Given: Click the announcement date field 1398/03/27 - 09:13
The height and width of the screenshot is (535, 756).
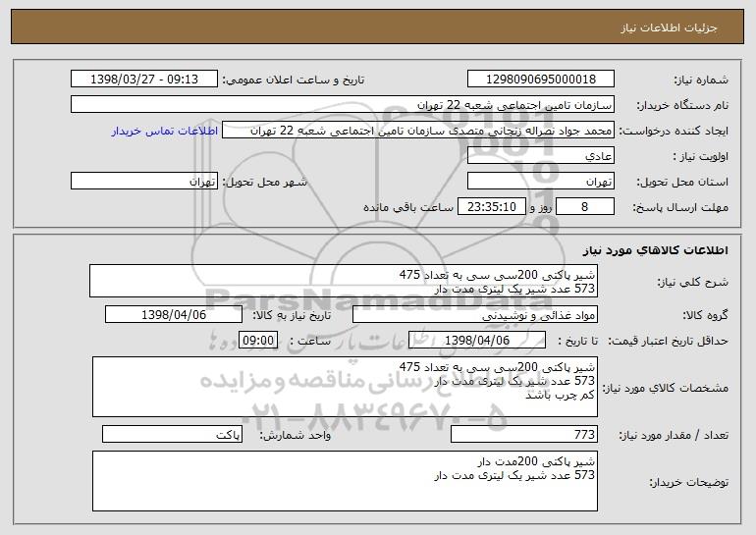Looking at the screenshot, I should click(x=144, y=80).
